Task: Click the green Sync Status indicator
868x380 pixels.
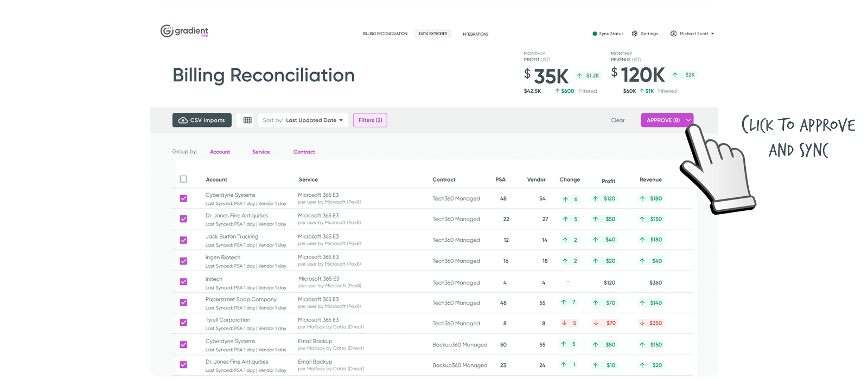Action: click(x=595, y=34)
